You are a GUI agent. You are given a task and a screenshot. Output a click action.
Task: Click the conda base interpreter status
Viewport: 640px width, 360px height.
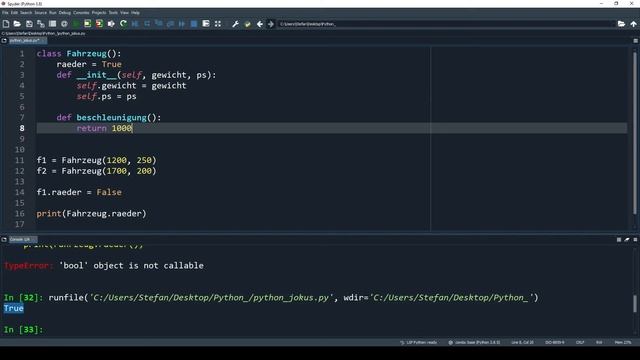point(474,342)
